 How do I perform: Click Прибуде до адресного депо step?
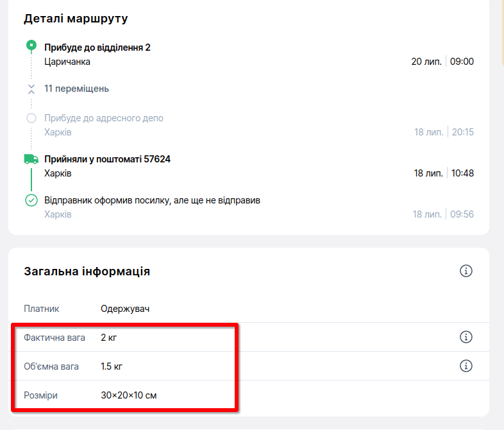point(104,118)
